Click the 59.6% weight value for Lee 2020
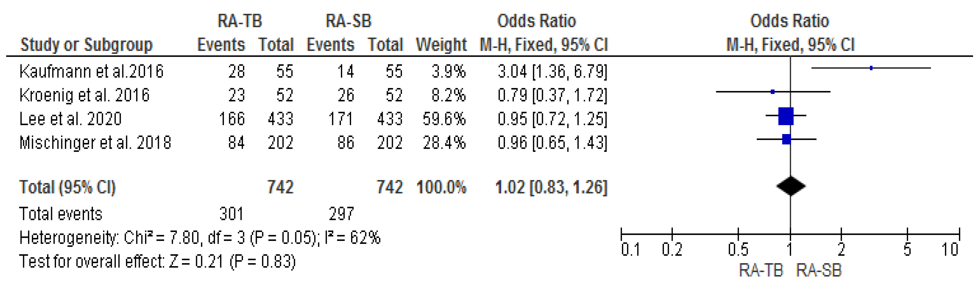 444,119
